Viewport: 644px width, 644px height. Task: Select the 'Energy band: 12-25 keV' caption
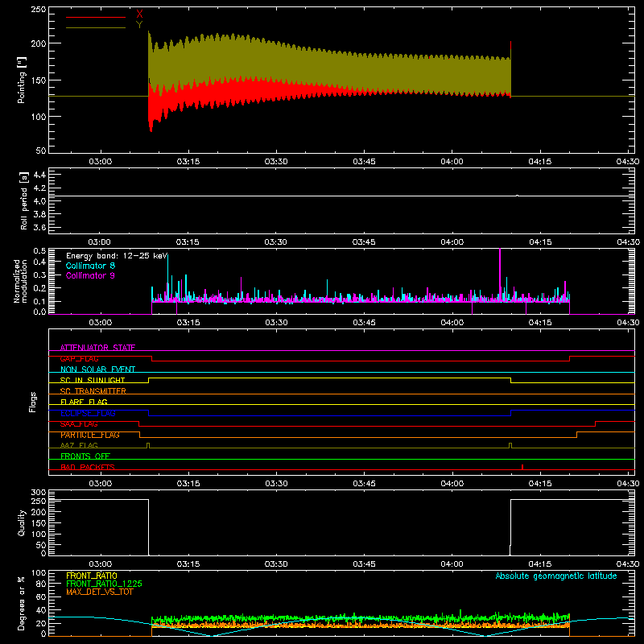117,256
